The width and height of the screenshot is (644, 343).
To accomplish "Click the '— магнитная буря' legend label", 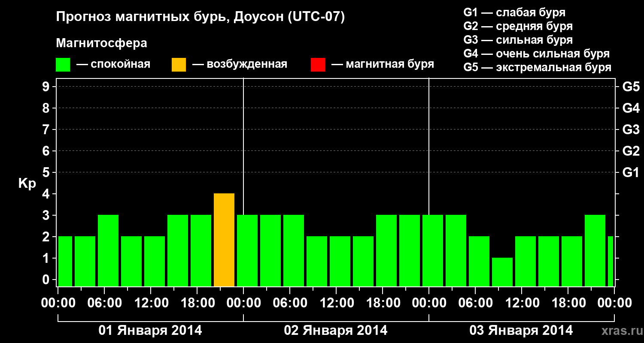I will point(383,64).
